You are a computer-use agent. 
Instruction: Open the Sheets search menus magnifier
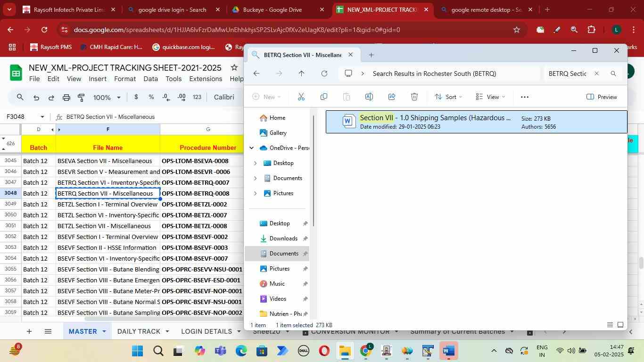pos(20,98)
